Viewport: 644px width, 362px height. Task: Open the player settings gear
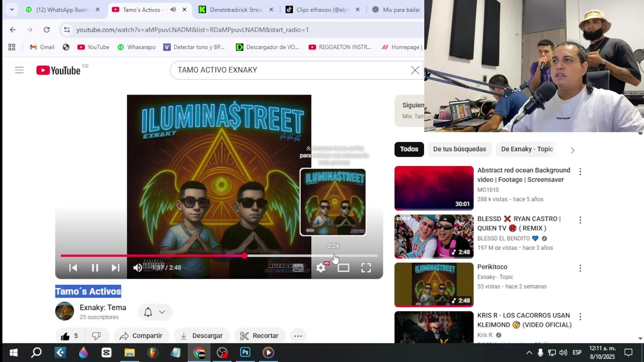[320, 268]
